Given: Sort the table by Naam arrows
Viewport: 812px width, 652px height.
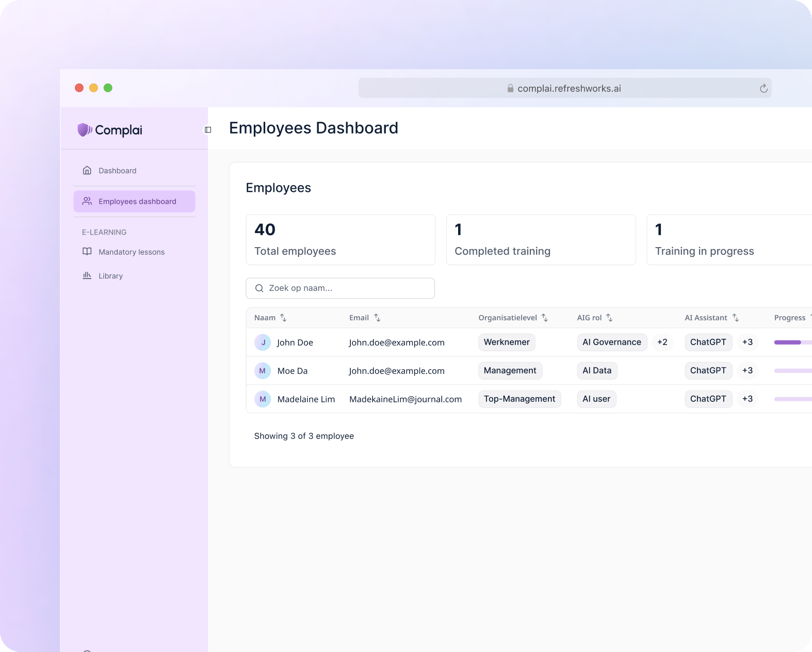Looking at the screenshot, I should (283, 318).
